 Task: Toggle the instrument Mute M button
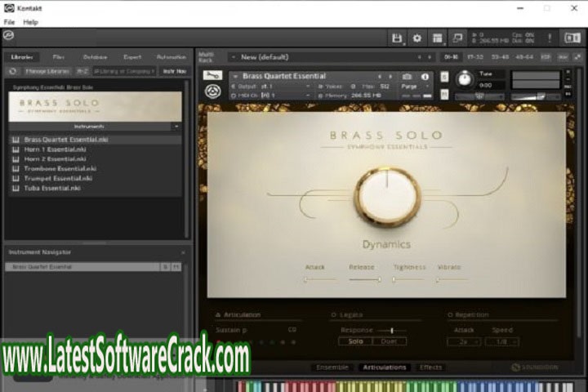click(x=444, y=94)
